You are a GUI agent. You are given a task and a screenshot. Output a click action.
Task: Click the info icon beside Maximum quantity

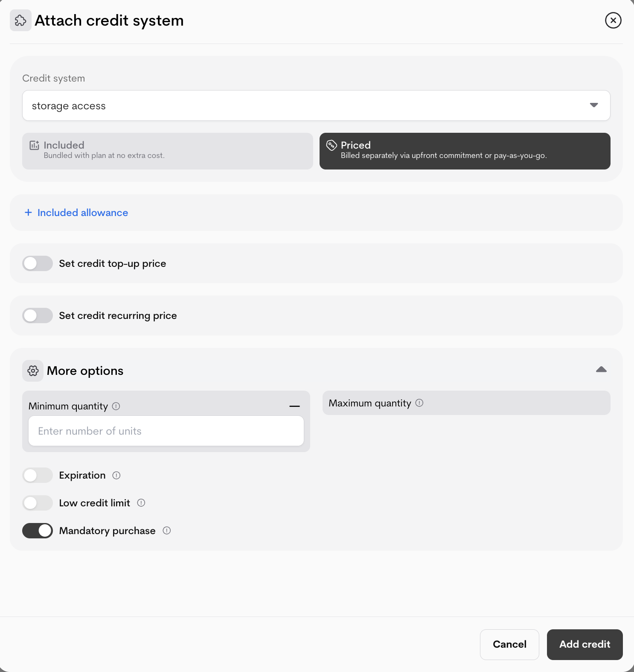(419, 403)
